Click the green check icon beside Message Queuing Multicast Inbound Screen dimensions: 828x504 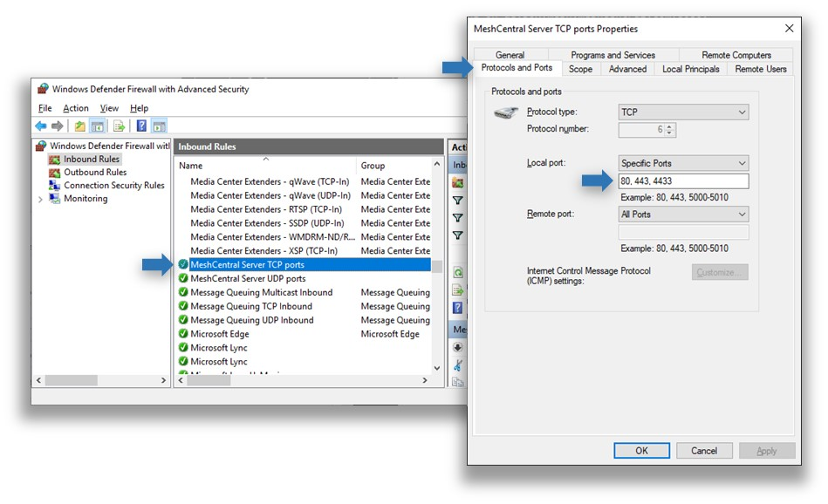183,292
